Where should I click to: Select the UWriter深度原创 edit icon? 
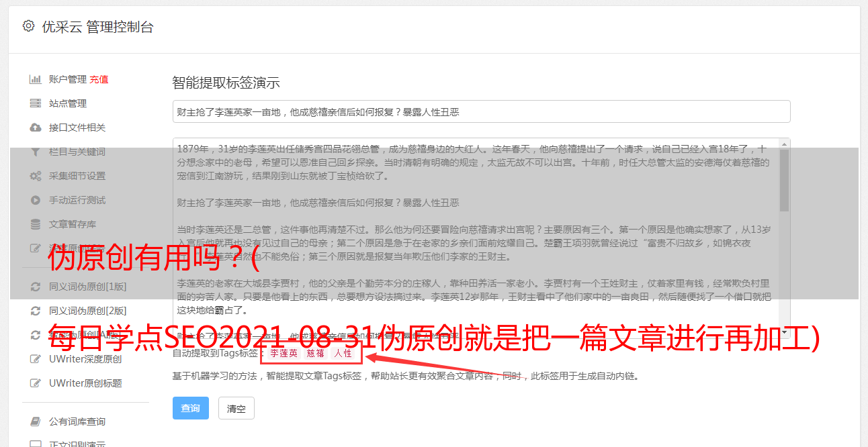point(36,359)
